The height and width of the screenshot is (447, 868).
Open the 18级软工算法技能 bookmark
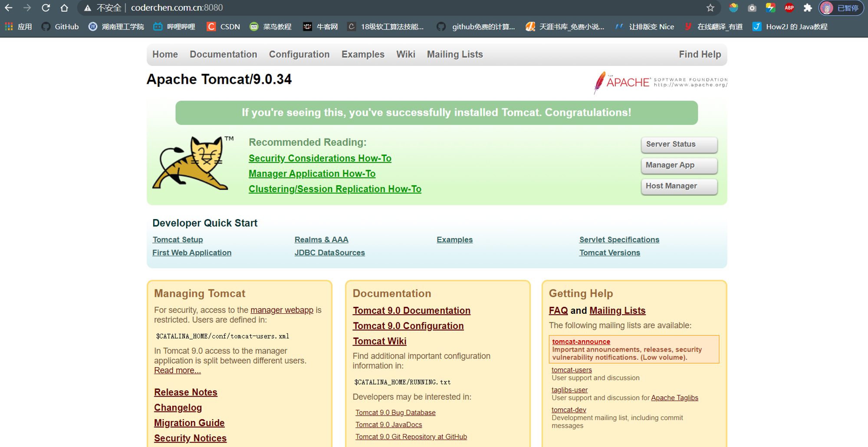(386, 26)
